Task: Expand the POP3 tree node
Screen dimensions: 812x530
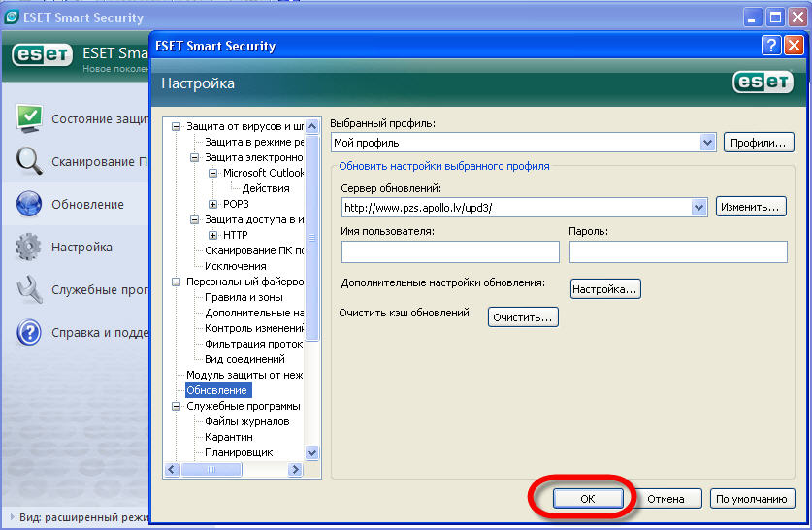Action: 212,204
